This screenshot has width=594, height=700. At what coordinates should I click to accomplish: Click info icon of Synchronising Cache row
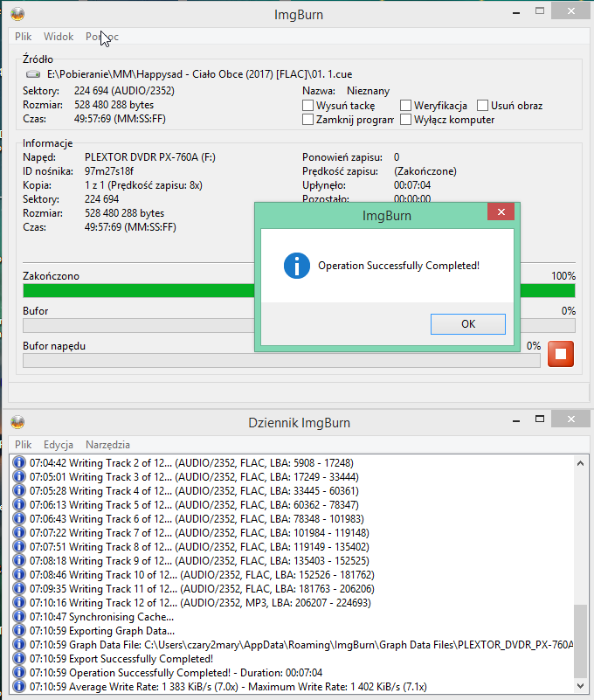tap(18, 616)
